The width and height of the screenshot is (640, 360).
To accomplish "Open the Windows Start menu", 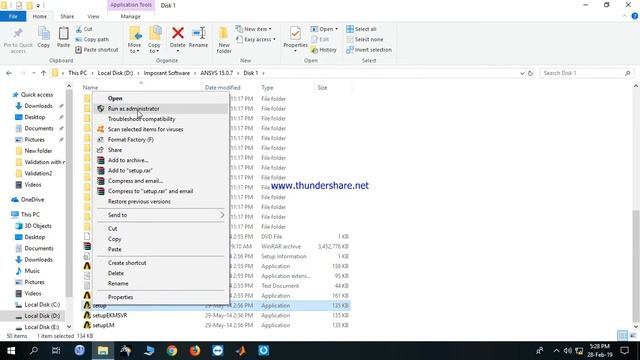I will tap(11, 351).
